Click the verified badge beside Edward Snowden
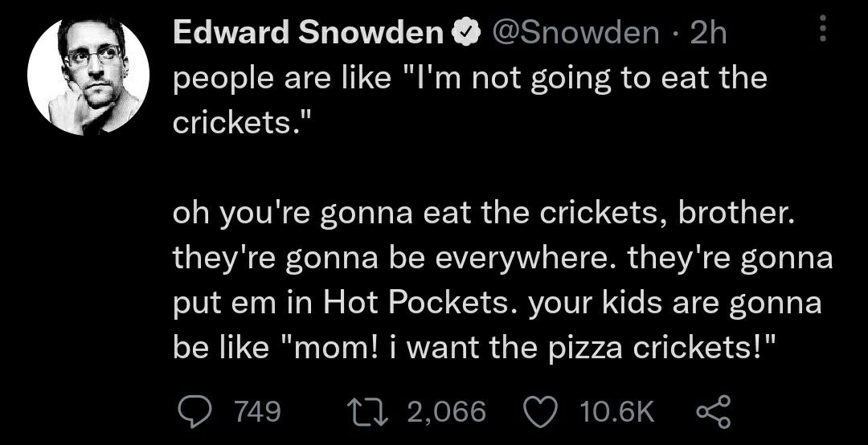 click(465, 35)
